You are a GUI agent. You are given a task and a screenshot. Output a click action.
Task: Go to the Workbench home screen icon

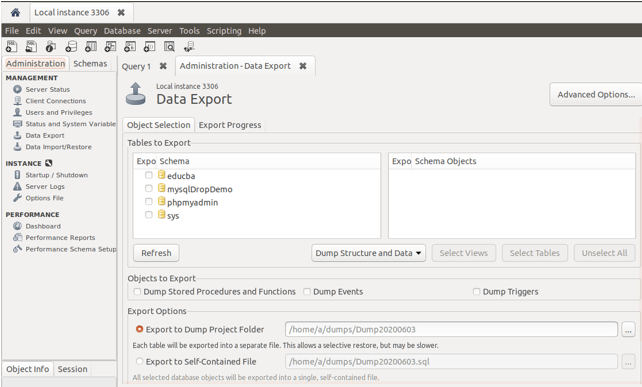tap(15, 13)
